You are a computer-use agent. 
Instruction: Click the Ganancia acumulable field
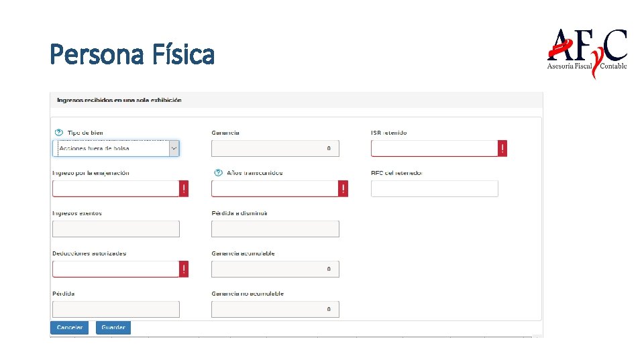pos(275,269)
